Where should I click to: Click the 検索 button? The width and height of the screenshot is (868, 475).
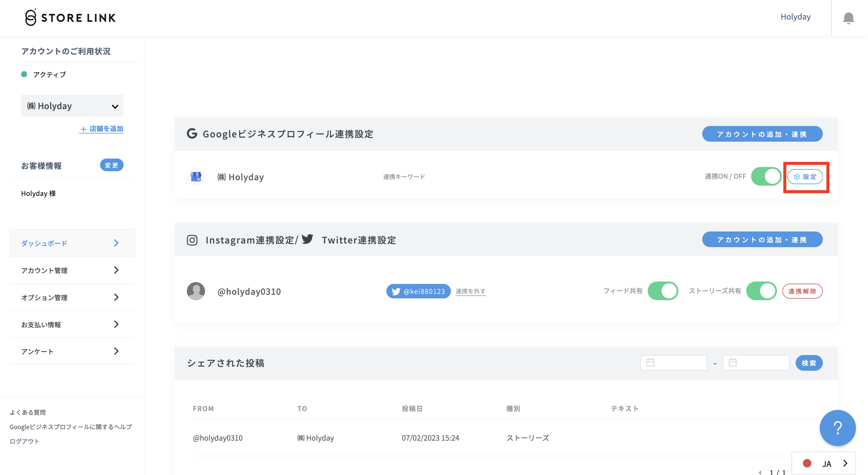pyautogui.click(x=809, y=363)
